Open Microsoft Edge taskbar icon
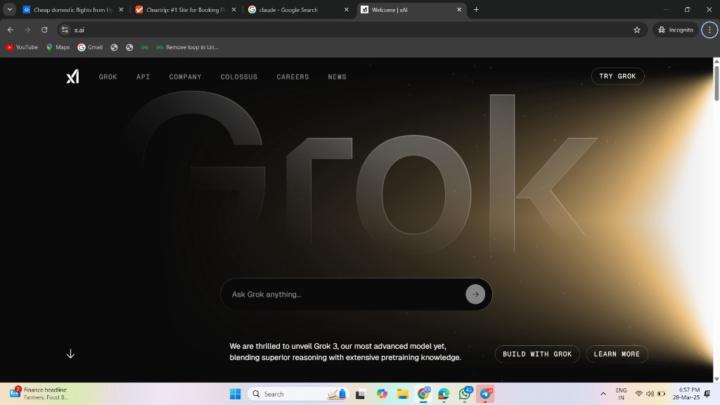720x405 pixels. (x=444, y=394)
